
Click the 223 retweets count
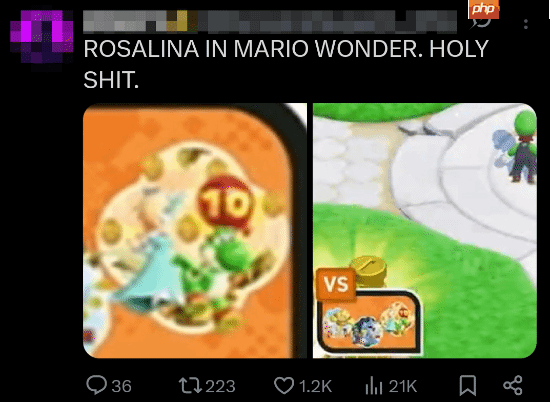click(x=220, y=386)
